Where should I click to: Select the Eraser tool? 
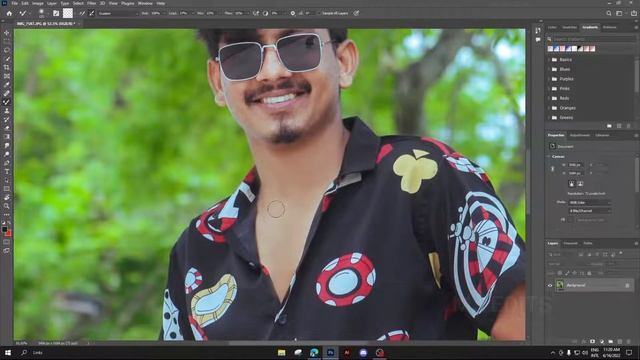pyautogui.click(x=7, y=128)
